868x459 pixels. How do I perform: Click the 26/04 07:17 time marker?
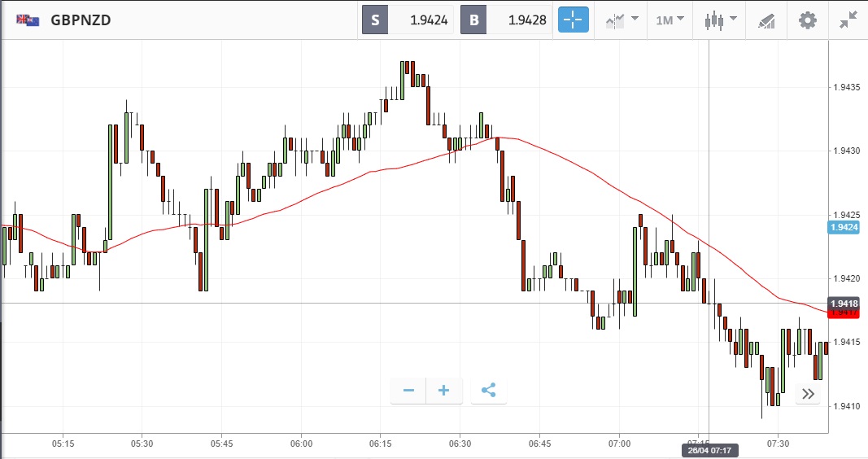(709, 450)
